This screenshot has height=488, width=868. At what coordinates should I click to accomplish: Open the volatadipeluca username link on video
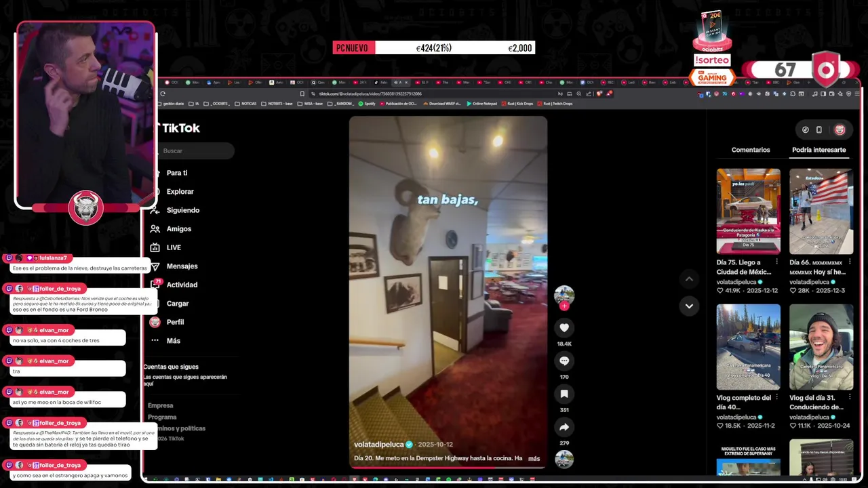[x=378, y=445]
